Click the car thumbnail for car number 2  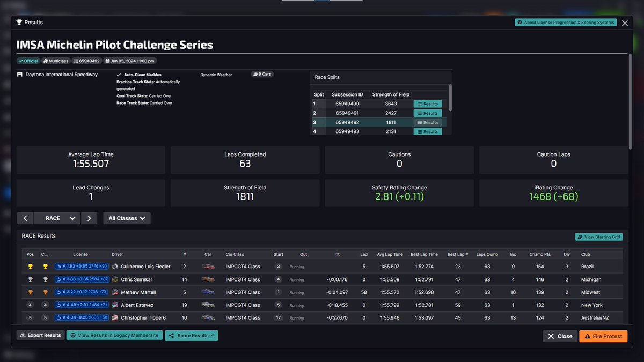[x=208, y=267]
